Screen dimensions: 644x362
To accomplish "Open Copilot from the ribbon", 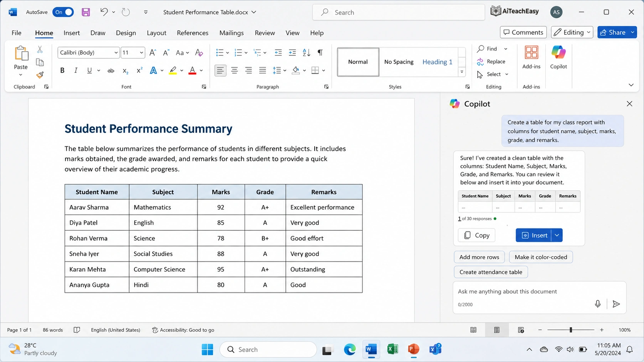I will 558,57.
